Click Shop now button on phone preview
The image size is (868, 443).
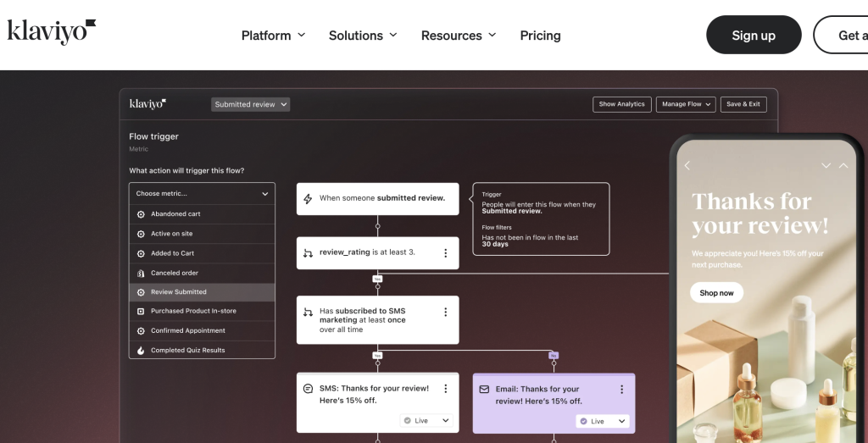click(x=716, y=292)
